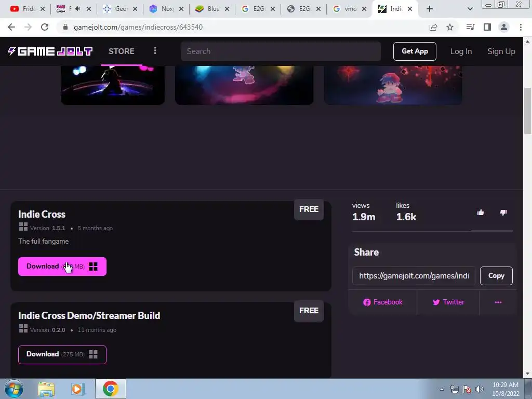This screenshot has height=399, width=532.
Task: Click the FREE badge on Demo/Streamer Build
Action: tap(309, 311)
